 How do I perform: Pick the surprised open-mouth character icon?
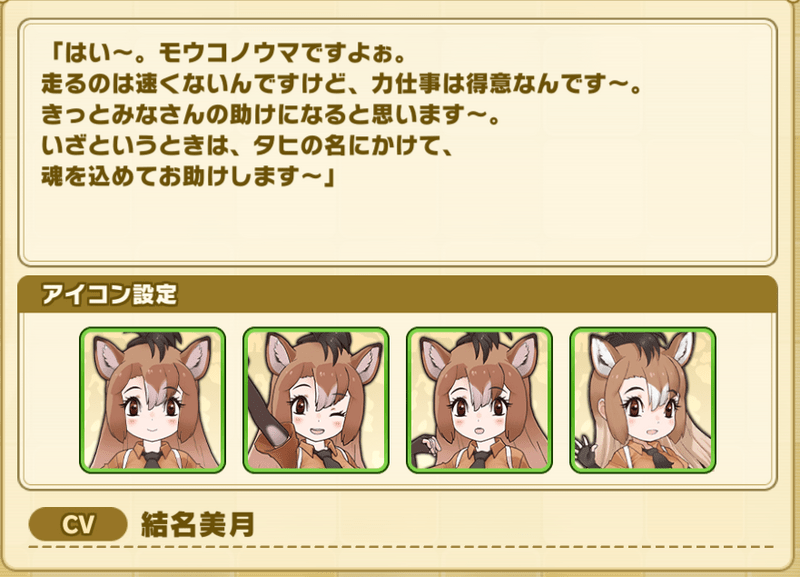[x=479, y=400]
